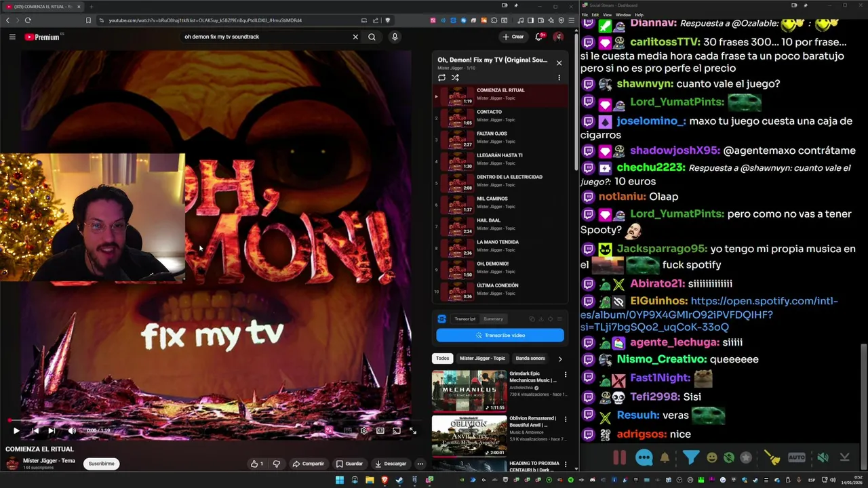Pause the Social Stream chat
This screenshot has width=868, height=488.
pyautogui.click(x=620, y=457)
